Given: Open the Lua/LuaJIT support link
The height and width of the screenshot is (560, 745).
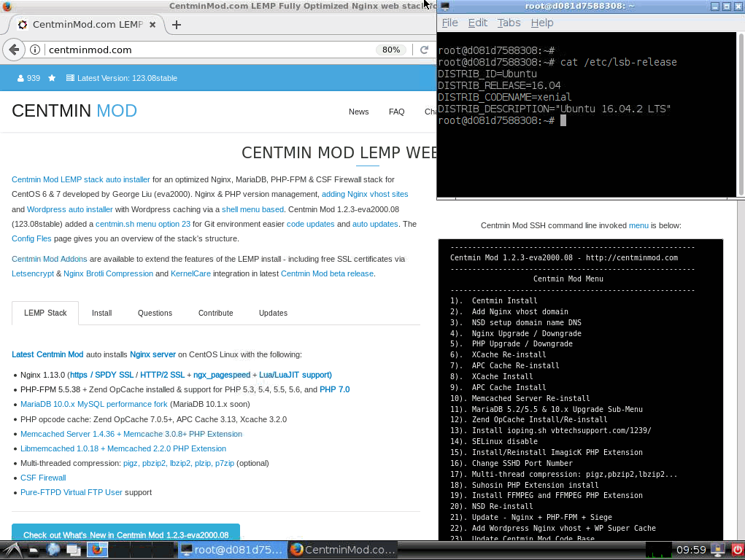Looking at the screenshot, I should tap(296, 376).
